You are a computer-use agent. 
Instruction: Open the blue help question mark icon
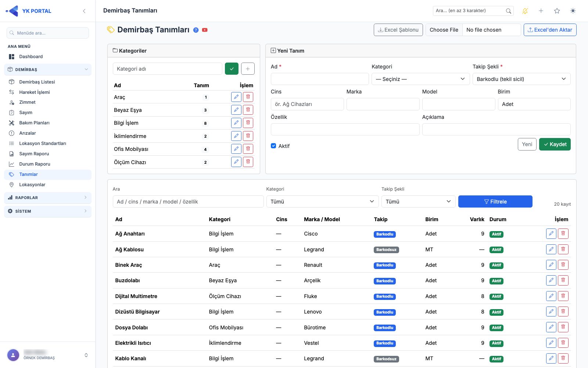pyautogui.click(x=196, y=30)
